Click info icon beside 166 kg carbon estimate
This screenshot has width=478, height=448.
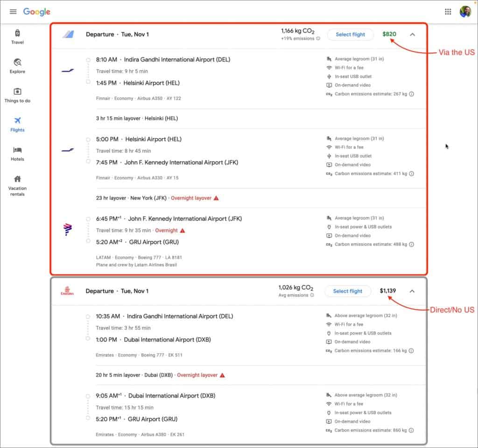(x=411, y=351)
